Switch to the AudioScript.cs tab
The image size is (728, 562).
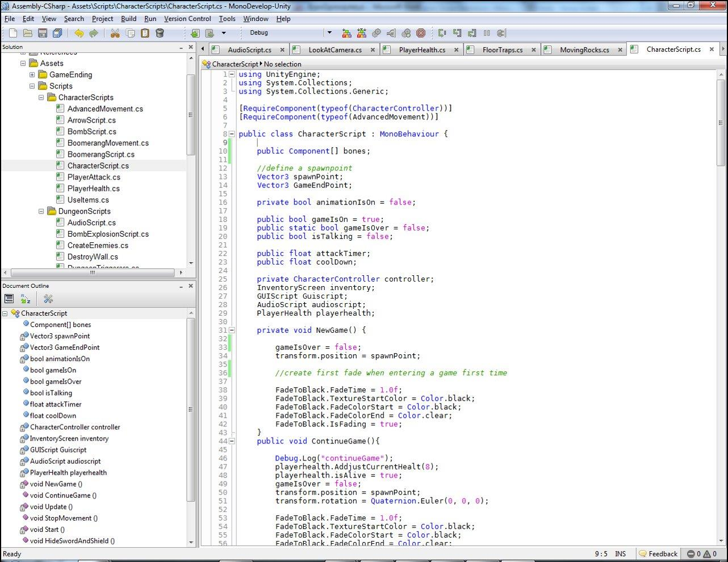249,50
